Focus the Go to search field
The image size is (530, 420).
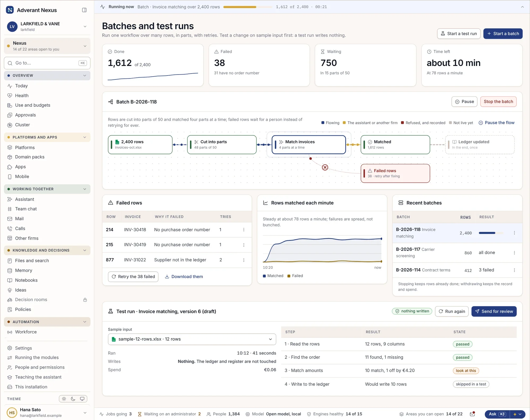click(x=47, y=63)
